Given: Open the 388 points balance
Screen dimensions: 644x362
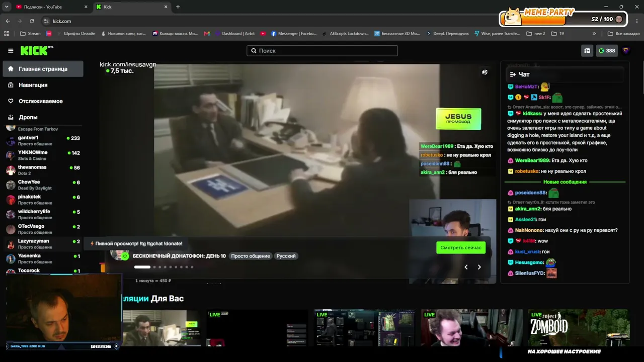Looking at the screenshot, I should (606, 51).
